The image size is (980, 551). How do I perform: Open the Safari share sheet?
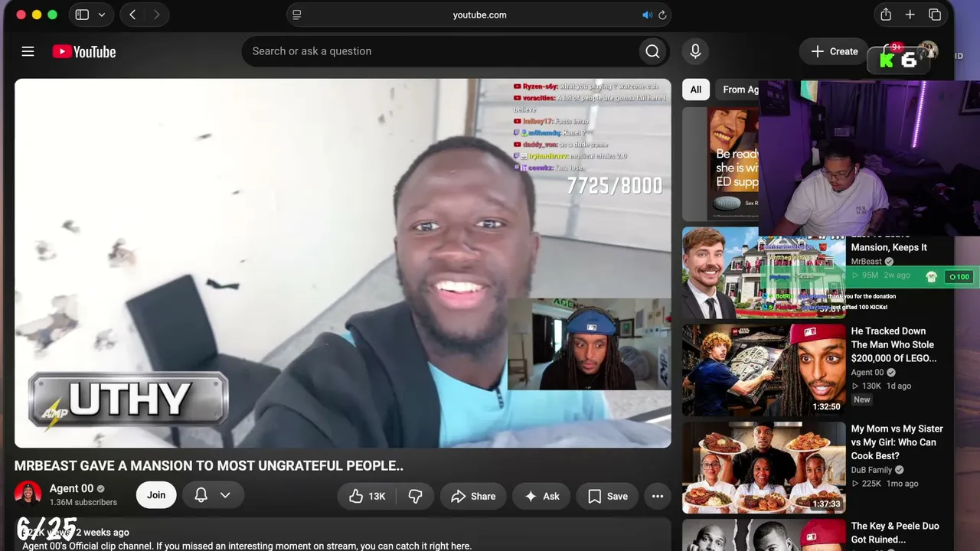(886, 15)
